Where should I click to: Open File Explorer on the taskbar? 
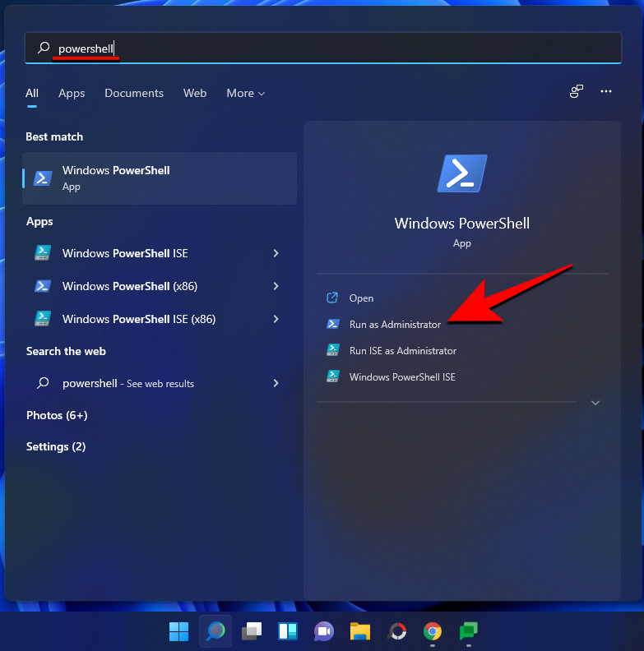(359, 631)
